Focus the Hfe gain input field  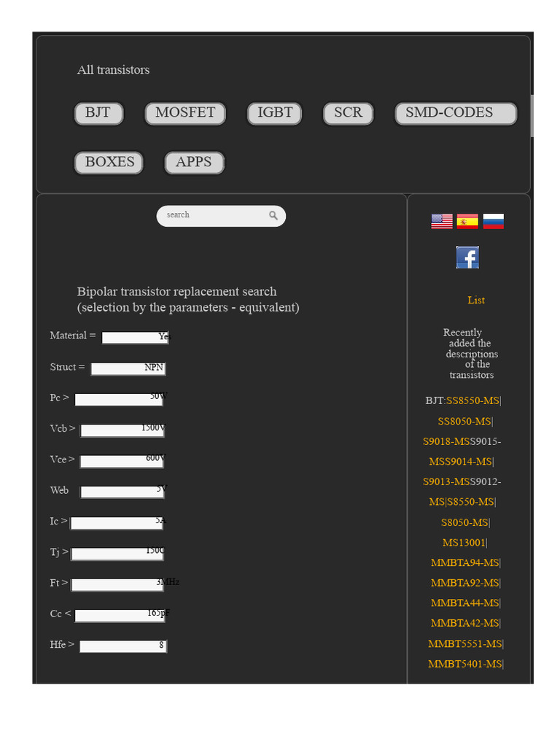[x=122, y=646]
